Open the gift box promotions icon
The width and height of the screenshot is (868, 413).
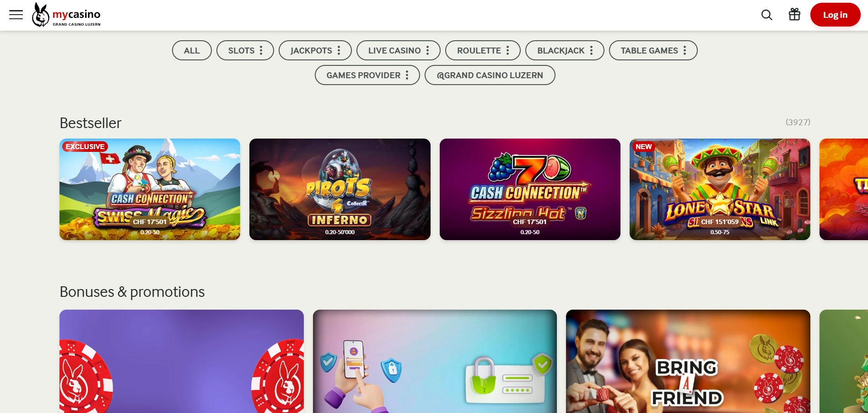coord(795,15)
